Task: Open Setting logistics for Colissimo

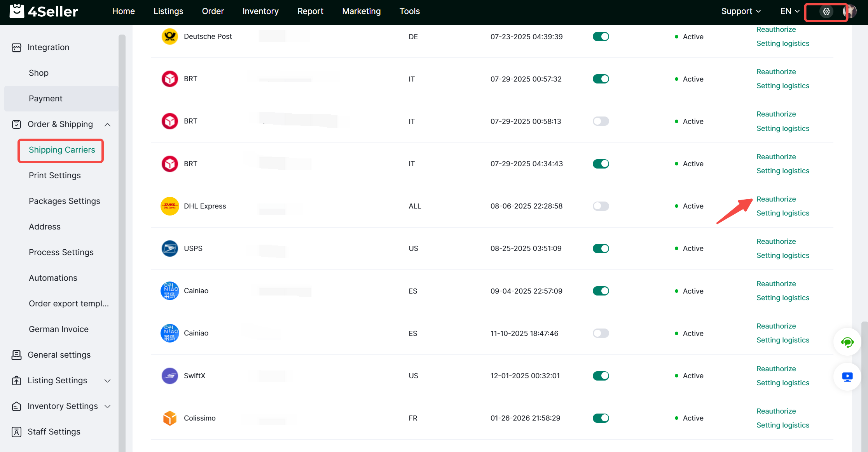Action: pyautogui.click(x=782, y=425)
